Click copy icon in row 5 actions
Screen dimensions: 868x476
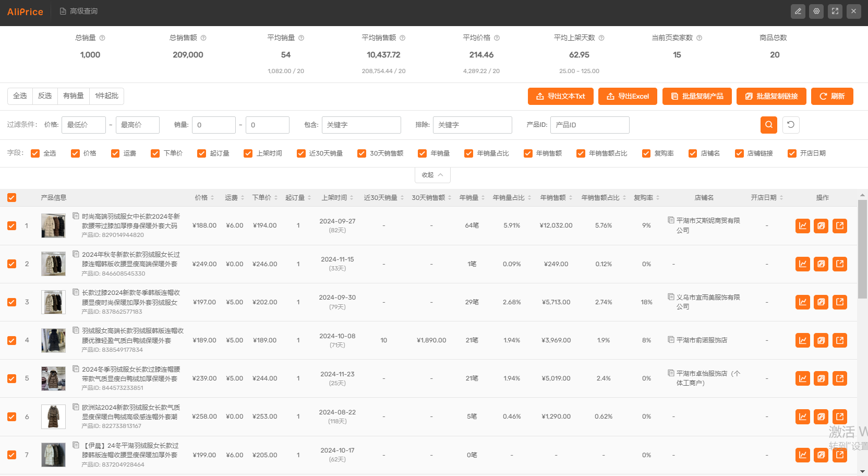pyautogui.click(x=821, y=378)
